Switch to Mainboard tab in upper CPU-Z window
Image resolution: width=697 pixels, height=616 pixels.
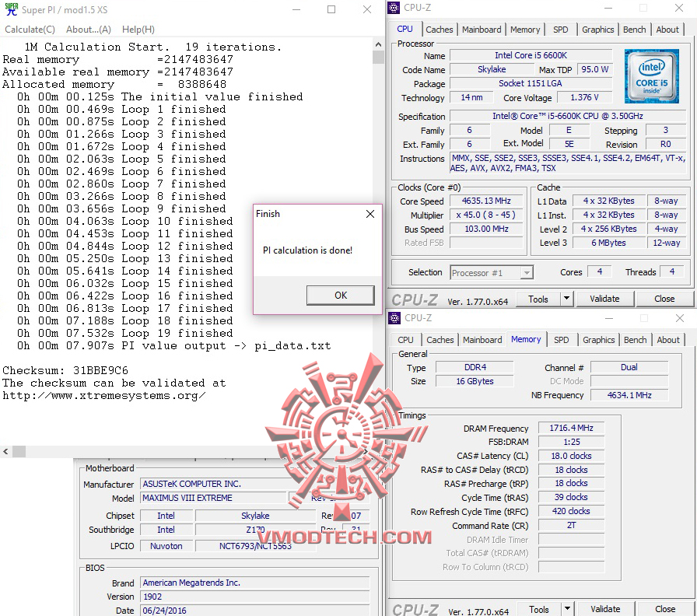click(x=482, y=30)
